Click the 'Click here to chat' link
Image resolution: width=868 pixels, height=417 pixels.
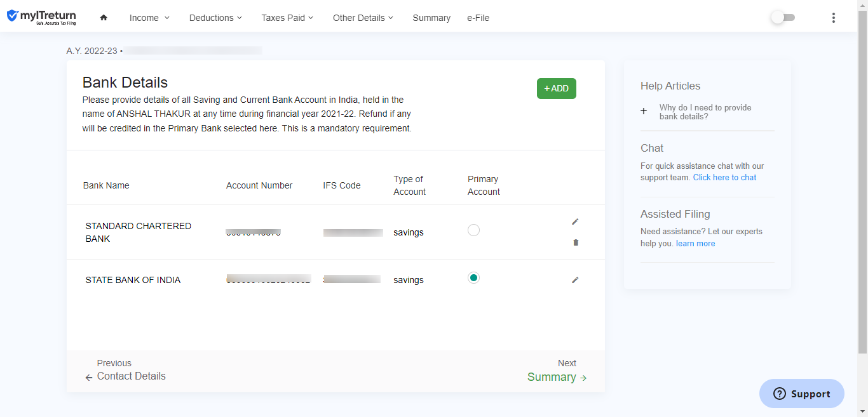point(724,178)
